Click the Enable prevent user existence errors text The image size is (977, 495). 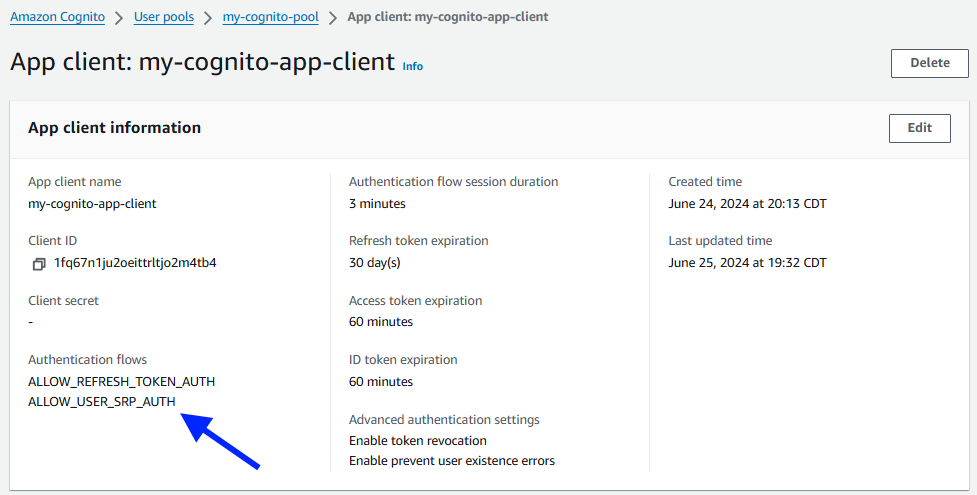(452, 461)
